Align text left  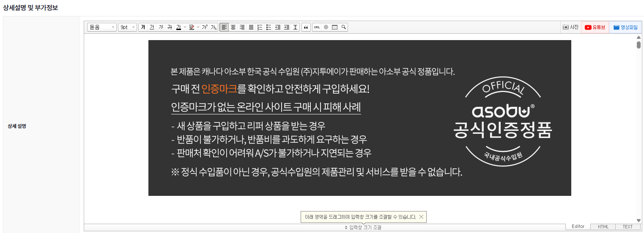pyautogui.click(x=224, y=27)
